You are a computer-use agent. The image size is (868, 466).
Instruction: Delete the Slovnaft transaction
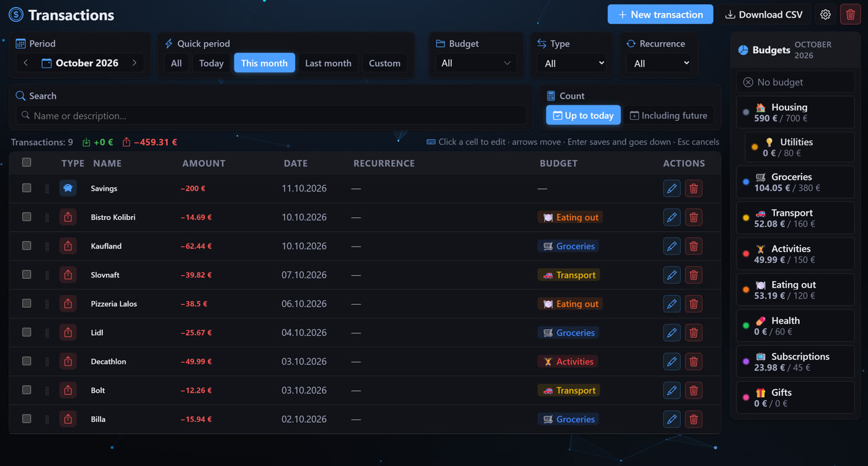pyautogui.click(x=694, y=275)
